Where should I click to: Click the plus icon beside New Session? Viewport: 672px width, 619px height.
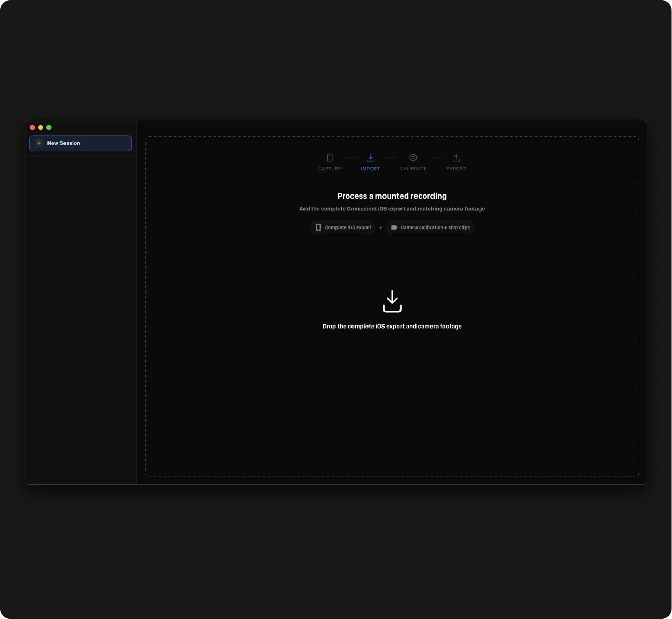[x=39, y=143]
